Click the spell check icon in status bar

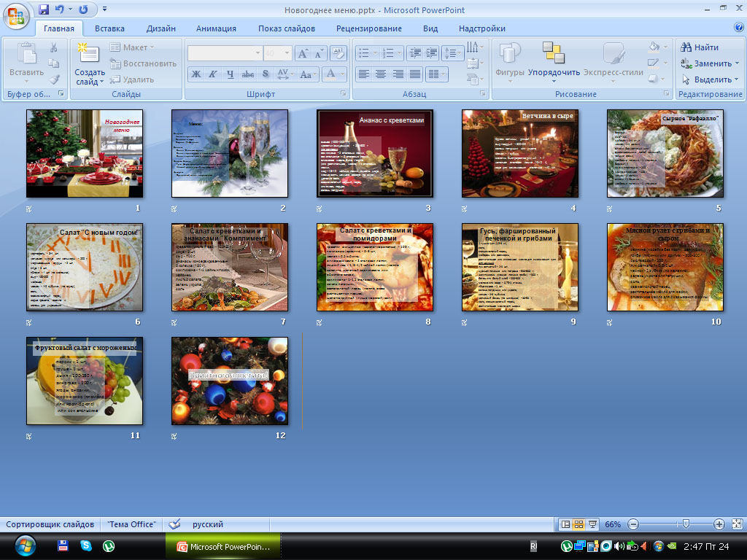174,524
